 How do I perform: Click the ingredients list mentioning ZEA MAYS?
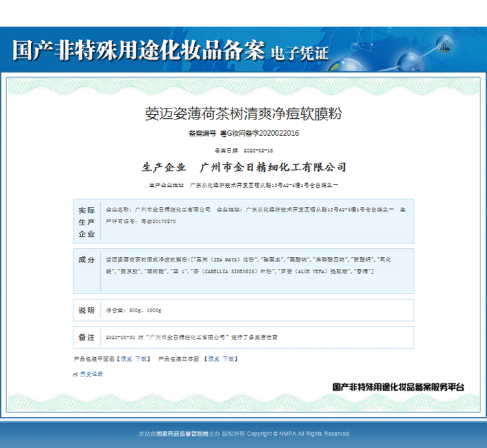pyautogui.click(x=249, y=266)
